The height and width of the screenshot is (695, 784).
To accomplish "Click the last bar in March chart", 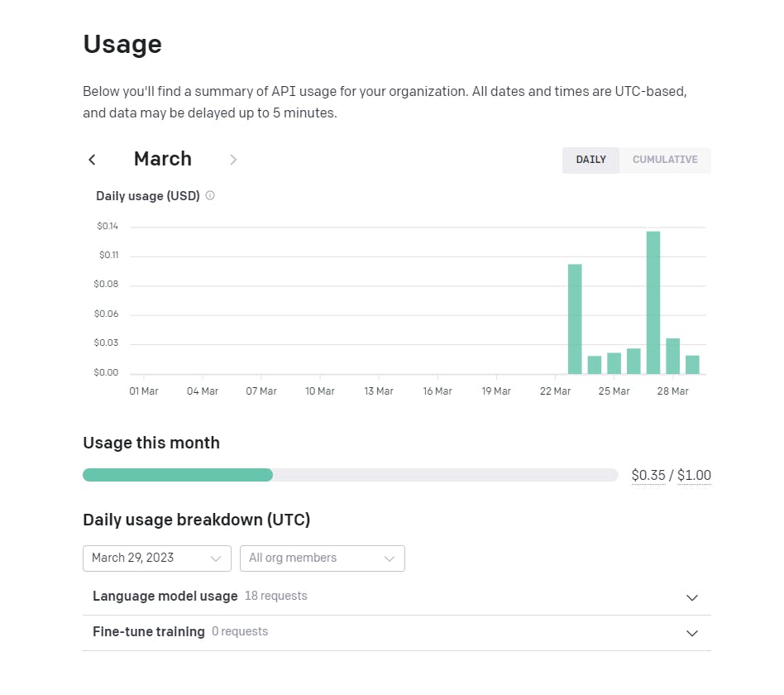I will click(x=692, y=364).
